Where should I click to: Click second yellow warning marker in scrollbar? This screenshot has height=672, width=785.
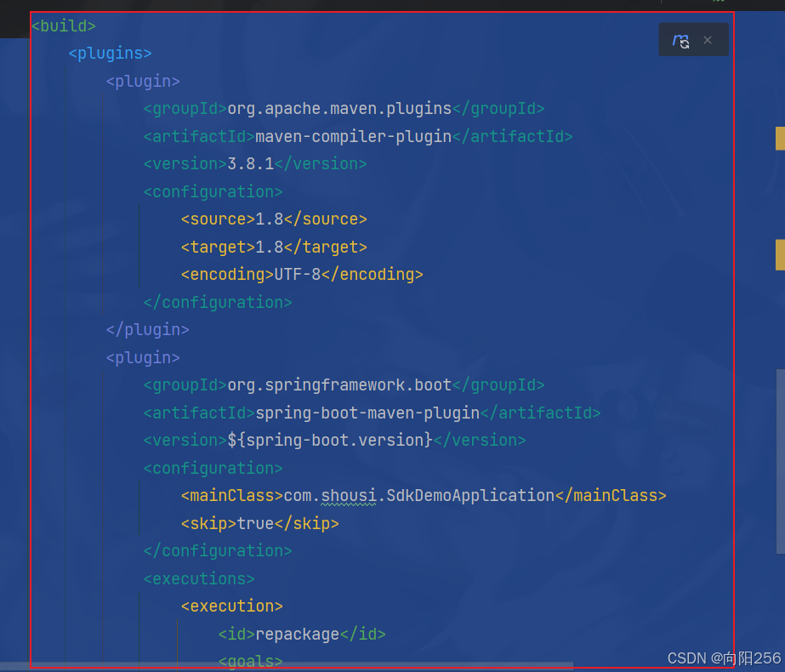[x=780, y=255]
